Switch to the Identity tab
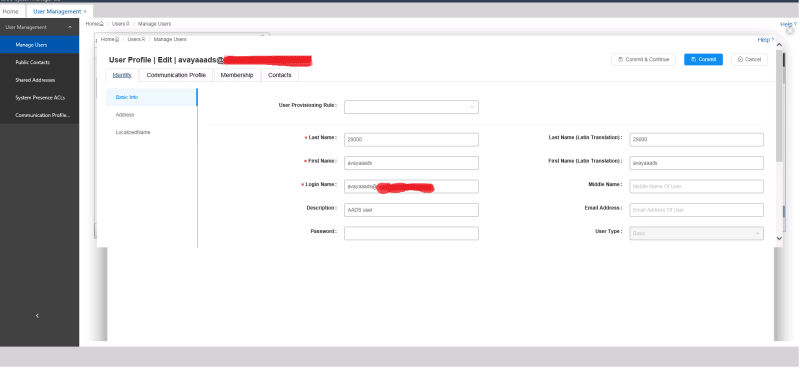Viewport: 800px width, 368px height. click(x=122, y=75)
